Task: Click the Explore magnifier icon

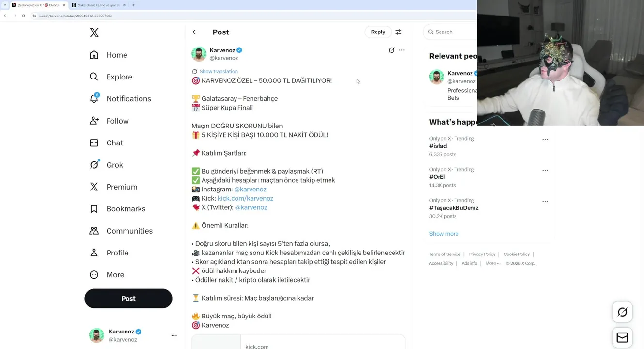Action: pyautogui.click(x=94, y=77)
